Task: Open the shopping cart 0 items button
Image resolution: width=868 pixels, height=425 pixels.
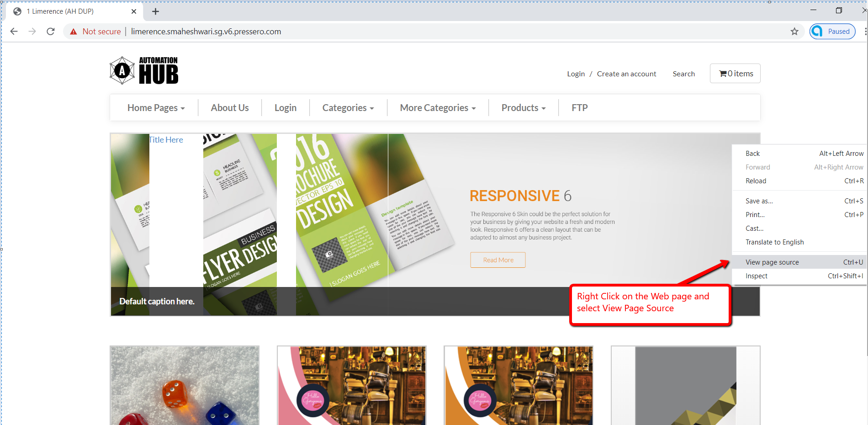Action: point(735,73)
